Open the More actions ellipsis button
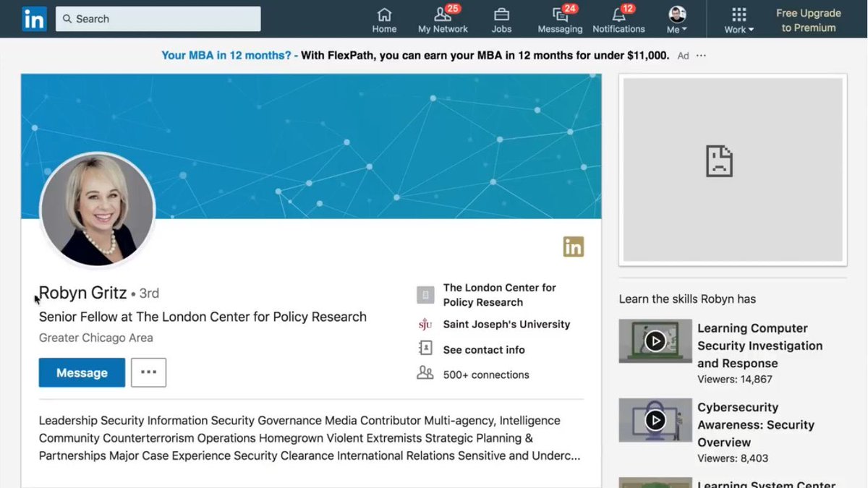The width and height of the screenshot is (868, 488). (148, 372)
